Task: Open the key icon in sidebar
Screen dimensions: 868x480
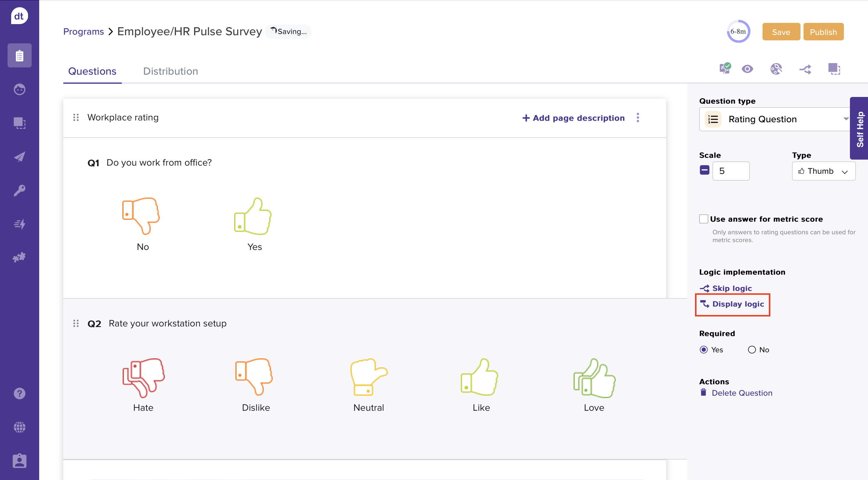Action: click(x=20, y=190)
